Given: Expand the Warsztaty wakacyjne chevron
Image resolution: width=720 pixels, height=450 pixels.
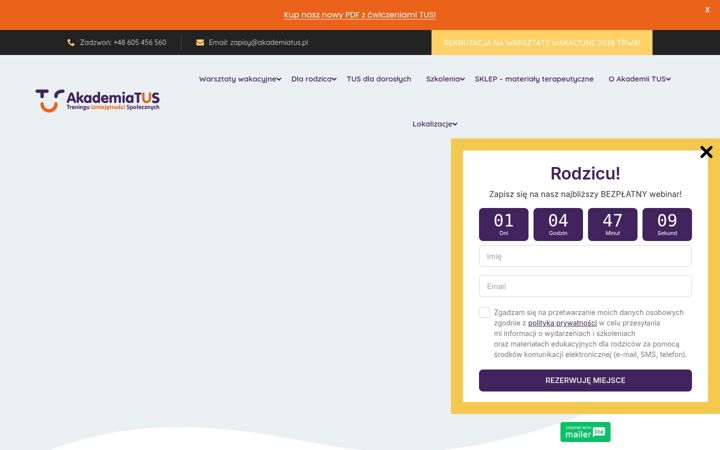Looking at the screenshot, I should [279, 79].
